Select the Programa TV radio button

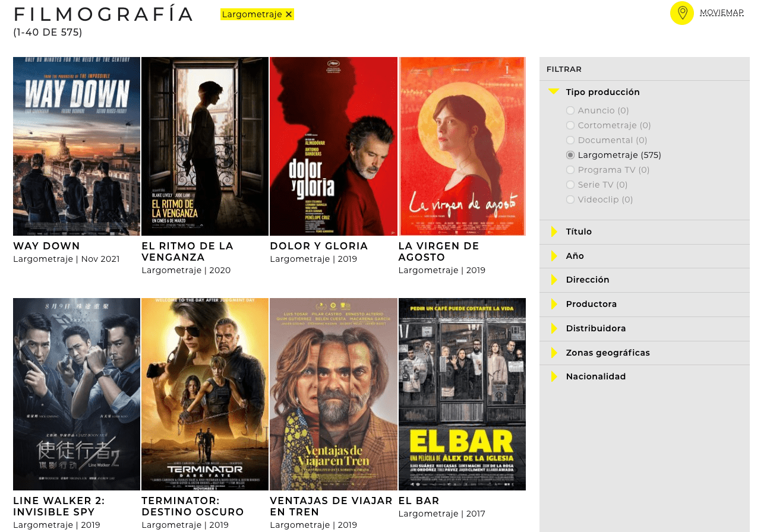click(x=570, y=170)
